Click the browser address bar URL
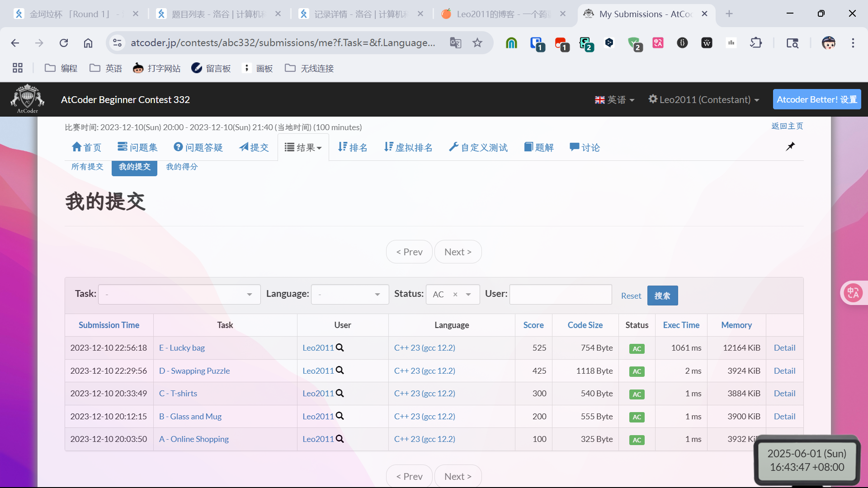This screenshot has height=488, width=868. [x=283, y=43]
